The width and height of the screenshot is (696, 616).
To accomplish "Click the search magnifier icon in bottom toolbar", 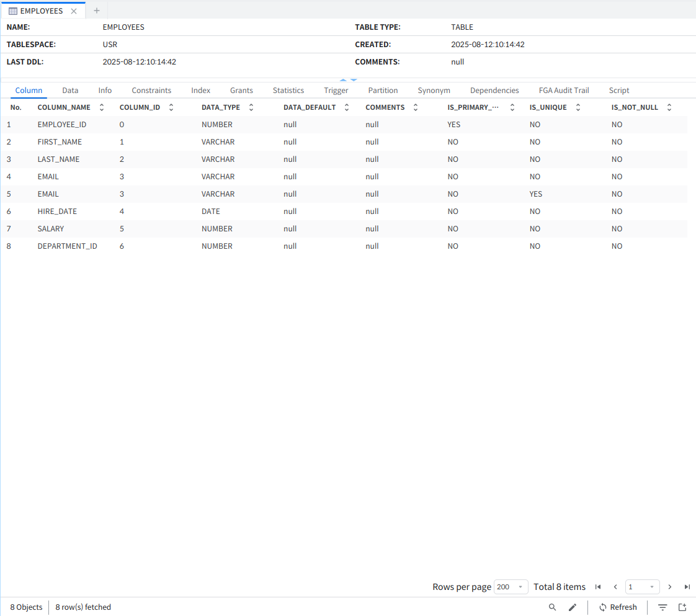I will pos(552,607).
